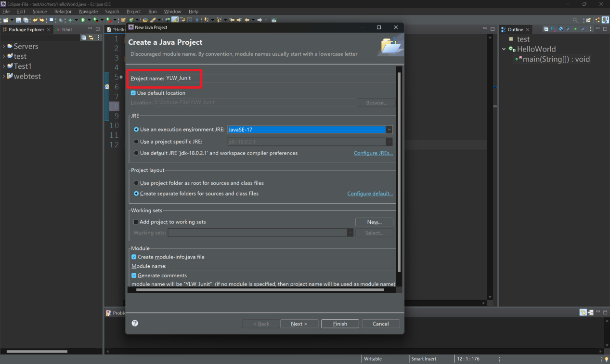Open the Outline view three-dots menu
This screenshot has height=364, width=610.
click(590, 29)
